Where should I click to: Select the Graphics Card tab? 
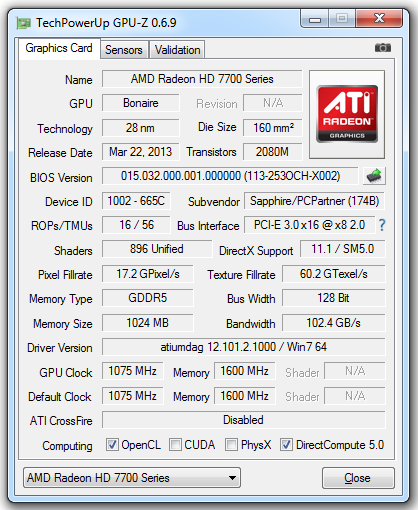(59, 49)
